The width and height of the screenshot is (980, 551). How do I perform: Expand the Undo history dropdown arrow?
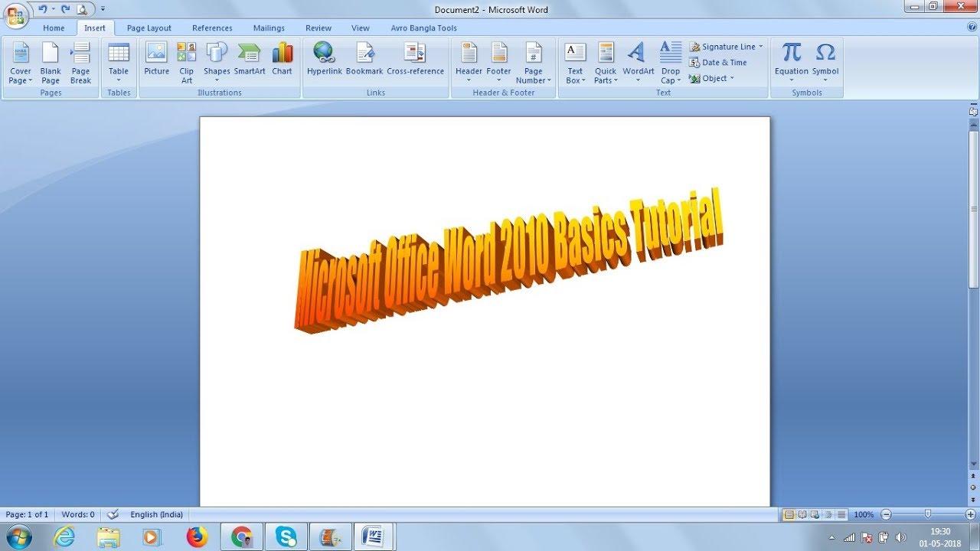(53, 9)
